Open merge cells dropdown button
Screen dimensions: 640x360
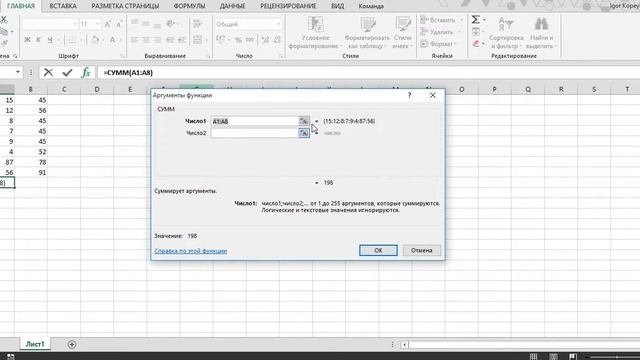tap(206, 40)
